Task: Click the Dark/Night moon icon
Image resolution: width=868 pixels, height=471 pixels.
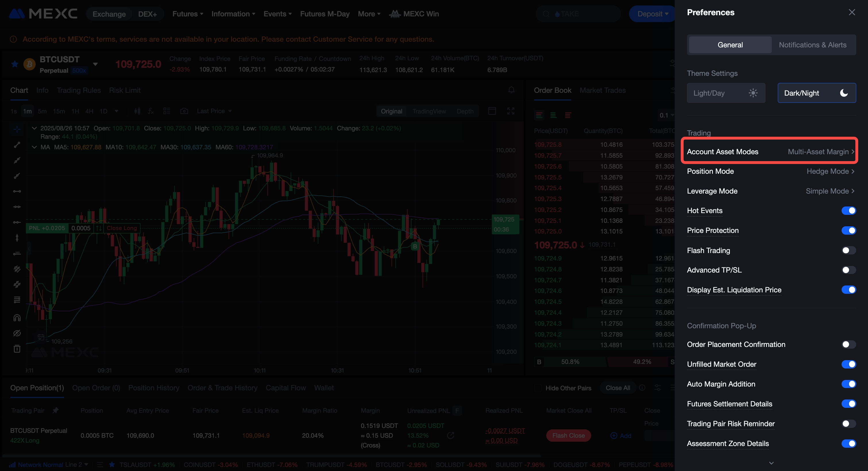Action: click(843, 93)
